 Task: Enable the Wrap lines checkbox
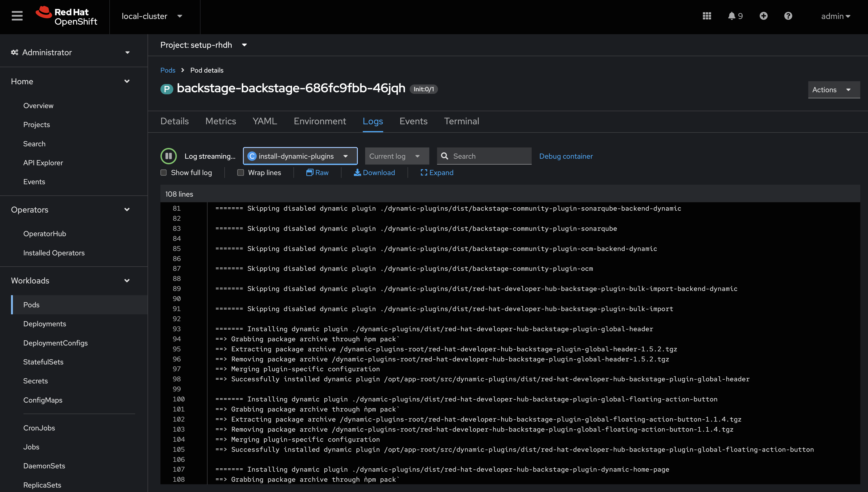point(240,172)
